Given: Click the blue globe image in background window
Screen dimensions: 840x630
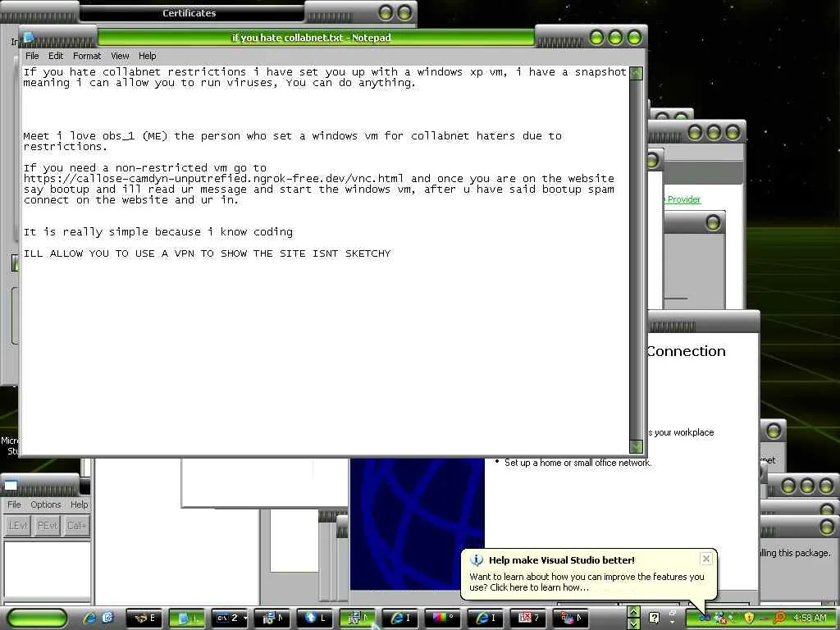Looking at the screenshot, I should 418,523.
